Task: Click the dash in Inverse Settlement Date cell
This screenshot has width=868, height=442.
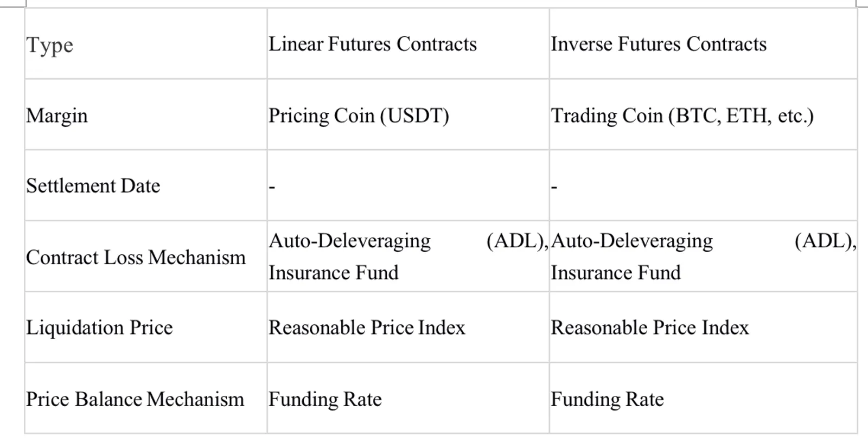Action: pos(554,187)
